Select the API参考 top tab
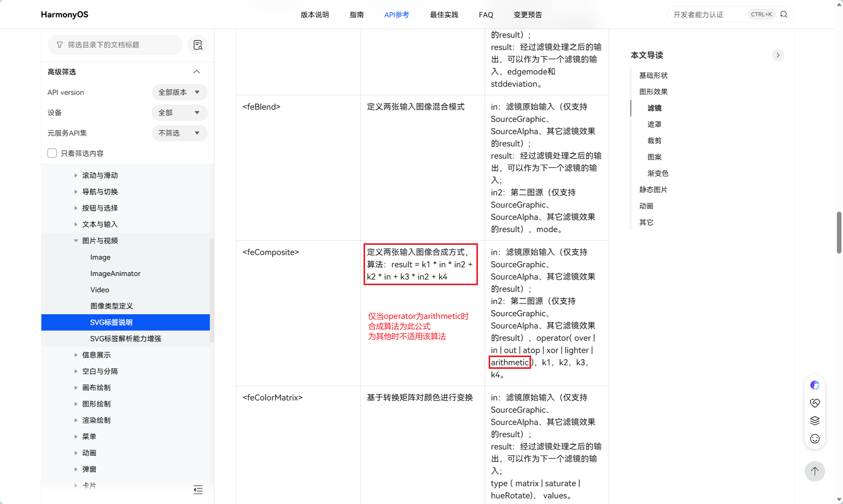The height and width of the screenshot is (504, 843). point(397,15)
